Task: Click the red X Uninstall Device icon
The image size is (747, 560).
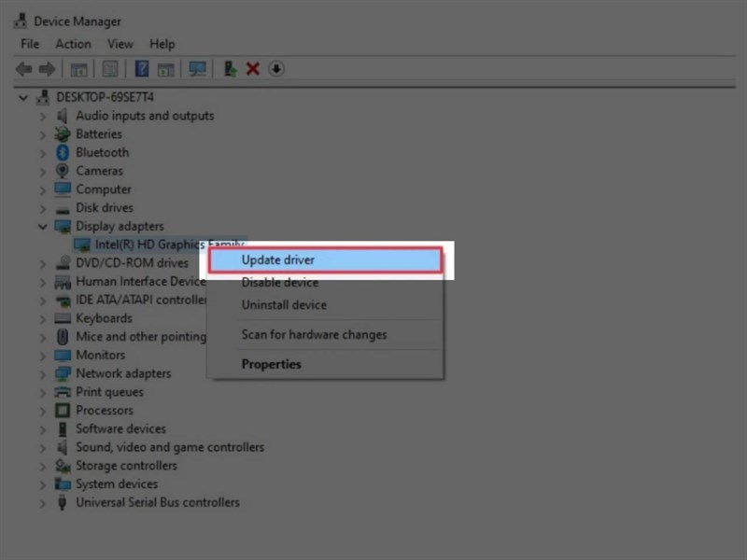Action: 254,69
